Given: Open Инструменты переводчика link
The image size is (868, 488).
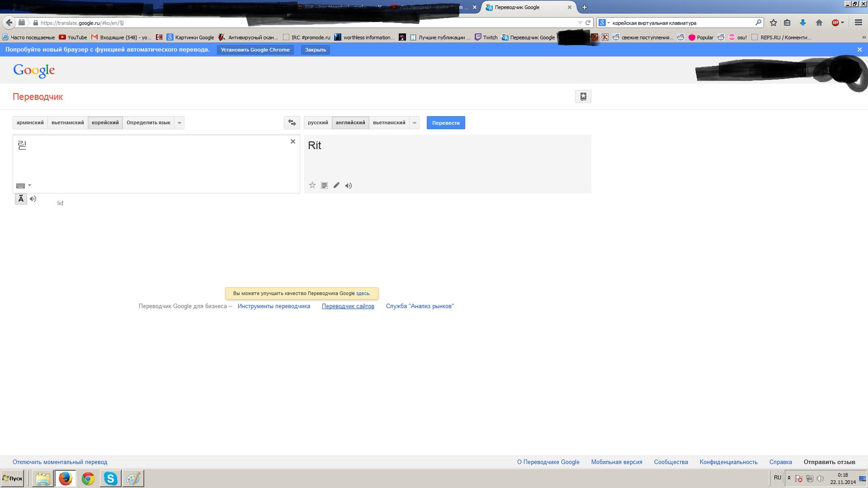Looking at the screenshot, I should pyautogui.click(x=274, y=306).
